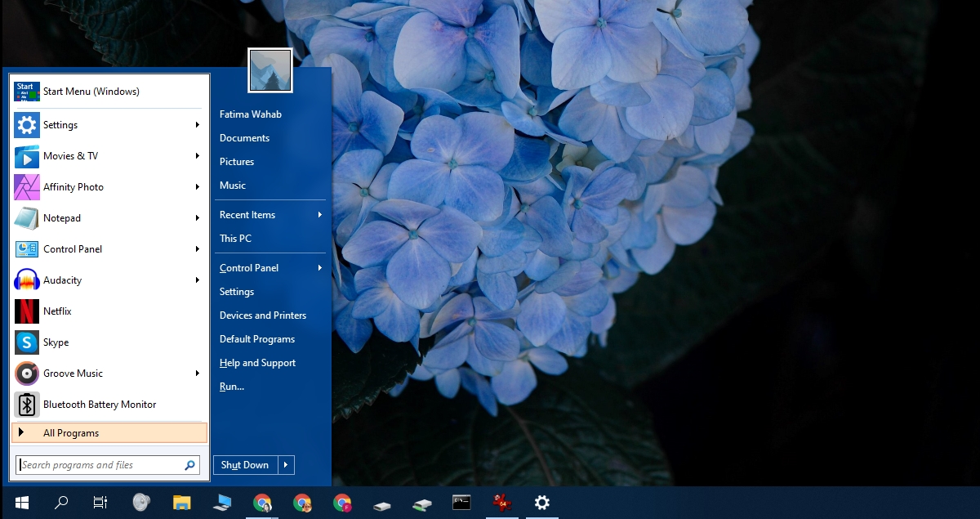Select This PC in the right pane
This screenshot has height=519, width=980.
pos(235,239)
